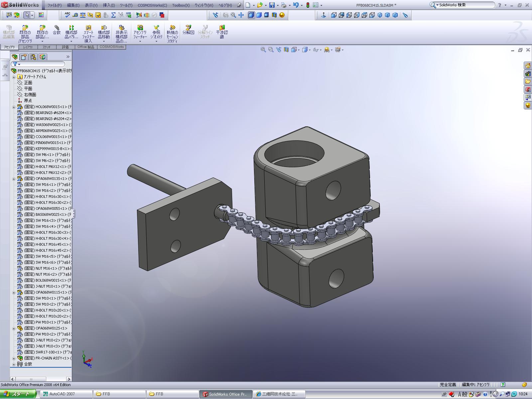Click Zoom to Area in viewport toolbar
Viewport: 532px width, 399px height.
(271, 50)
